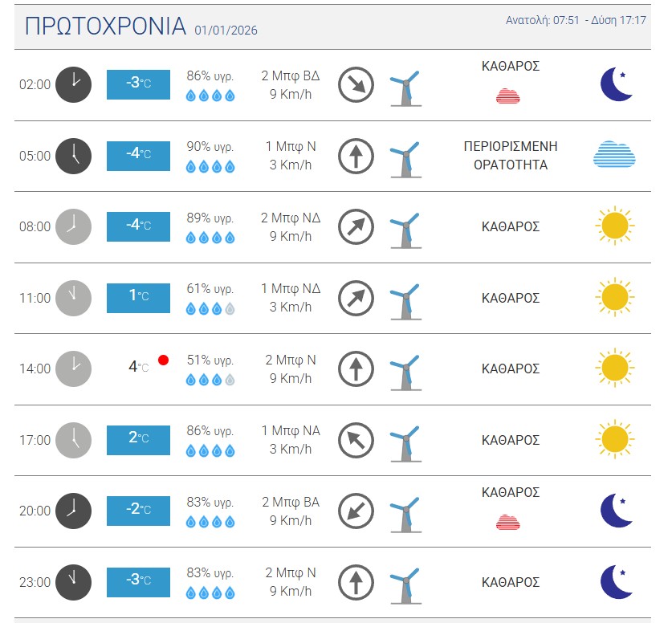Click the limited visibility cloud icon at 05:00
The image size is (672, 623).
614,153
